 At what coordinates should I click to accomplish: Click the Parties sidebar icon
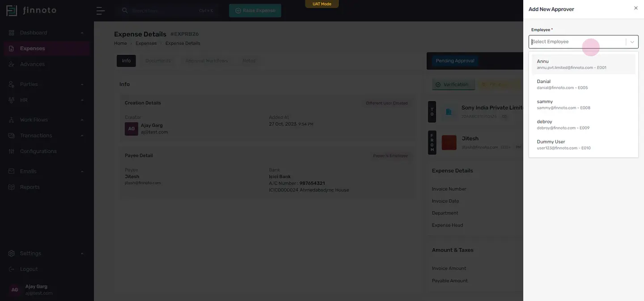(x=12, y=84)
